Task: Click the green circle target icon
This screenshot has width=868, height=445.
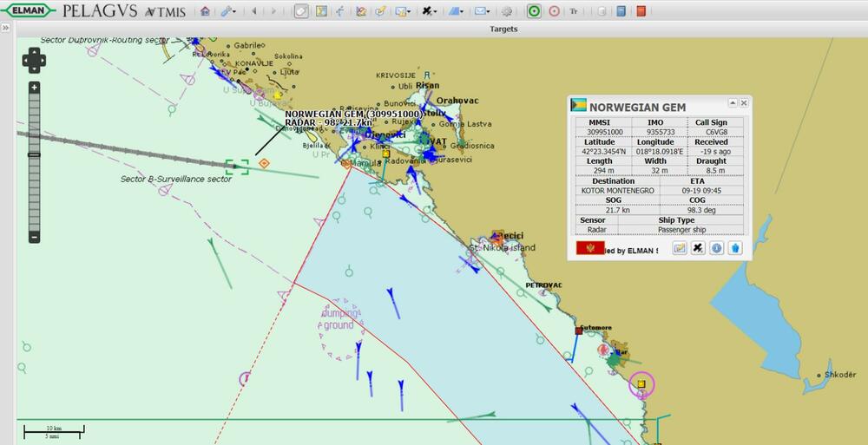Action: click(534, 11)
